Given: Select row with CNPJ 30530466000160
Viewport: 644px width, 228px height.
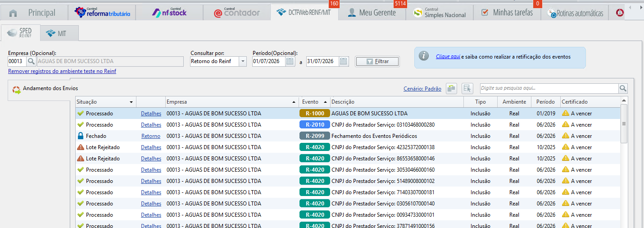Looking at the screenshot, I should (x=348, y=170).
